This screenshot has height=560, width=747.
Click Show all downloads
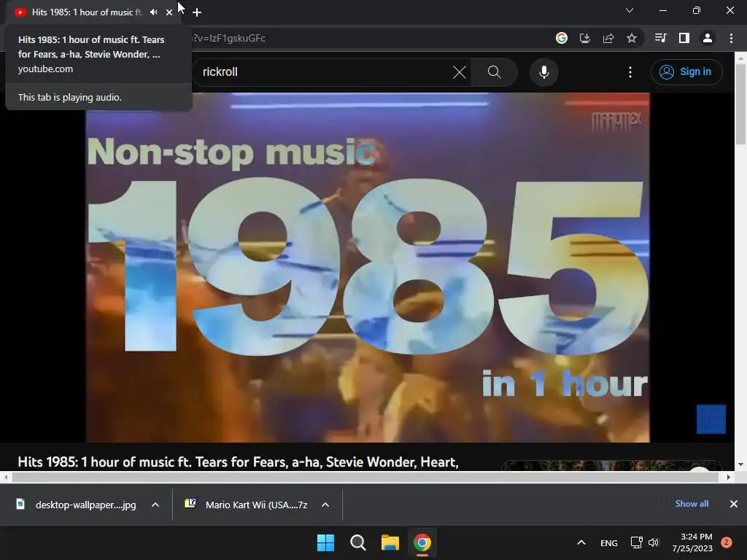pyautogui.click(x=692, y=504)
